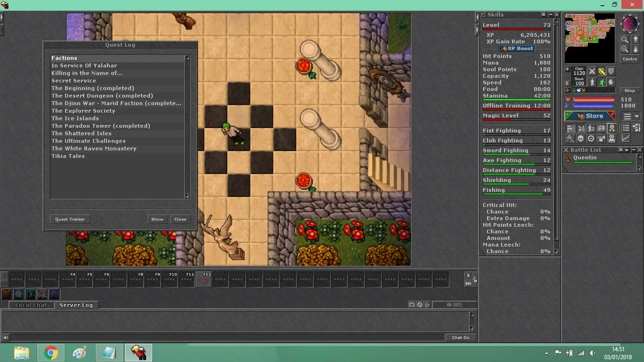Click the red hit points bar

coord(594,99)
